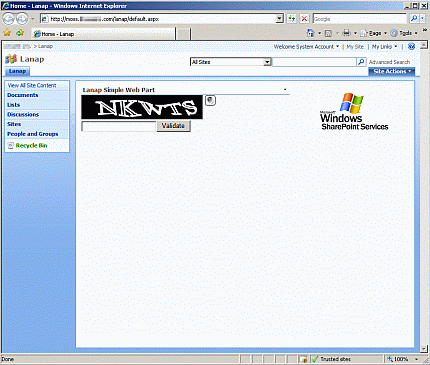This screenshot has height=365, width=430.
Task: Click the Lanap breadcrumb link
Action: point(45,46)
